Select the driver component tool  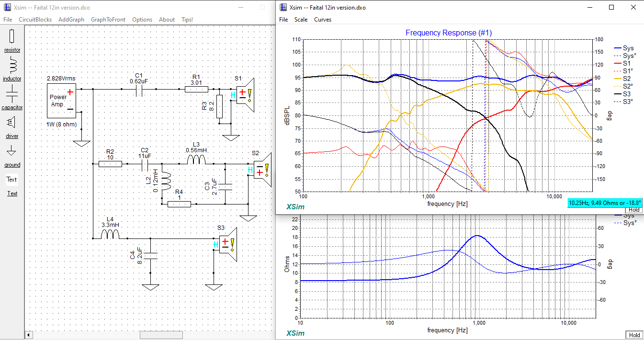tap(11, 123)
